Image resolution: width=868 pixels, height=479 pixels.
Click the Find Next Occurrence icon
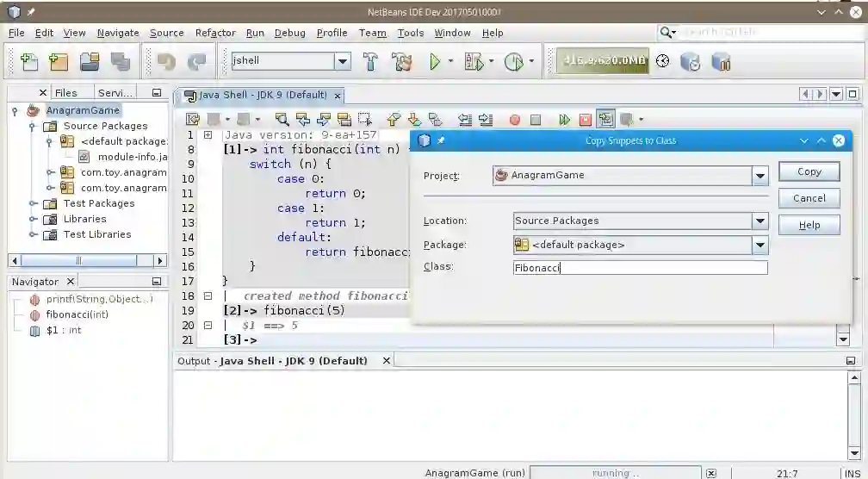[x=324, y=119]
